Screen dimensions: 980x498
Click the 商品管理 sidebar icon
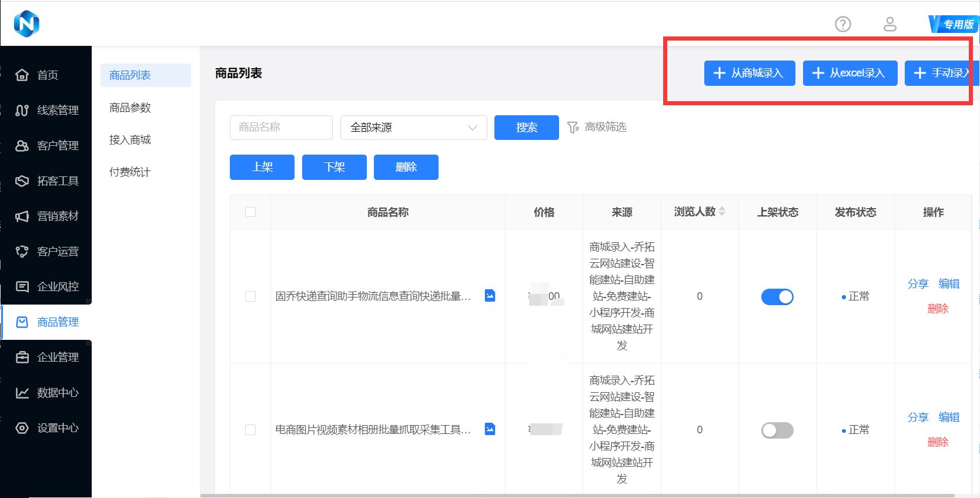pos(22,322)
